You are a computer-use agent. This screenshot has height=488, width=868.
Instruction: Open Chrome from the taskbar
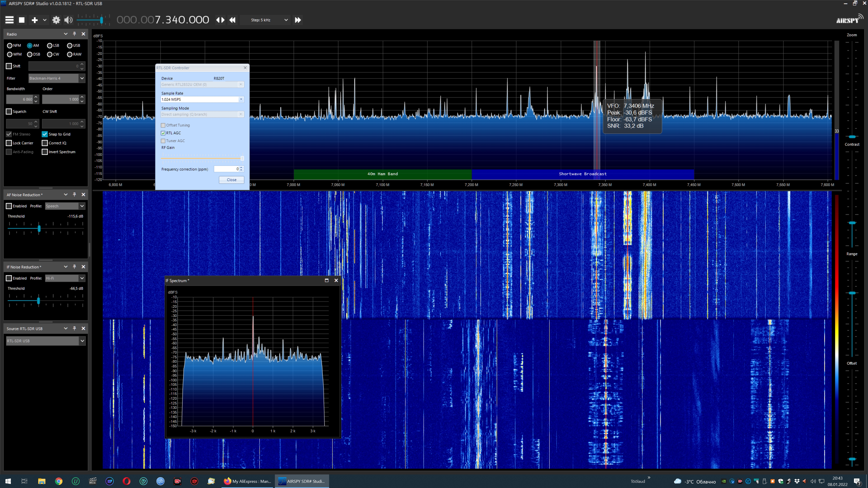pyautogui.click(x=59, y=481)
